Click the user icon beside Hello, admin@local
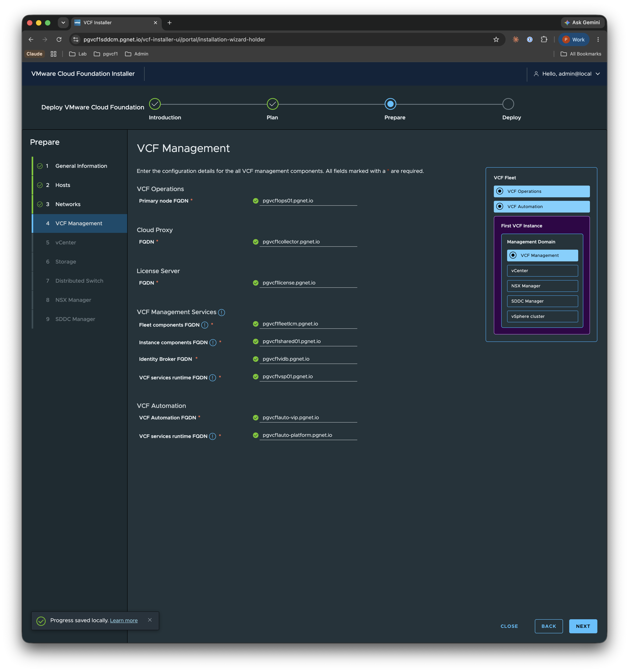The image size is (629, 672). coord(536,74)
